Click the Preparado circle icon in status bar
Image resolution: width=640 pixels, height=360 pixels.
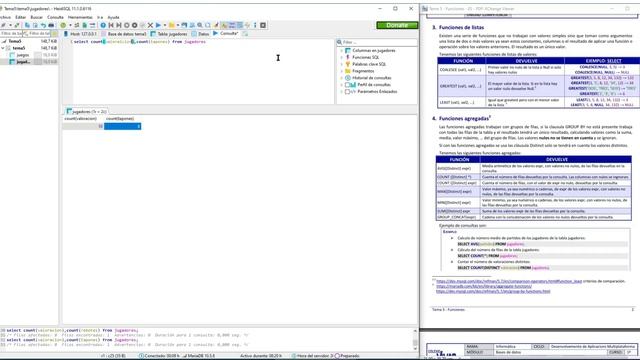click(337, 356)
